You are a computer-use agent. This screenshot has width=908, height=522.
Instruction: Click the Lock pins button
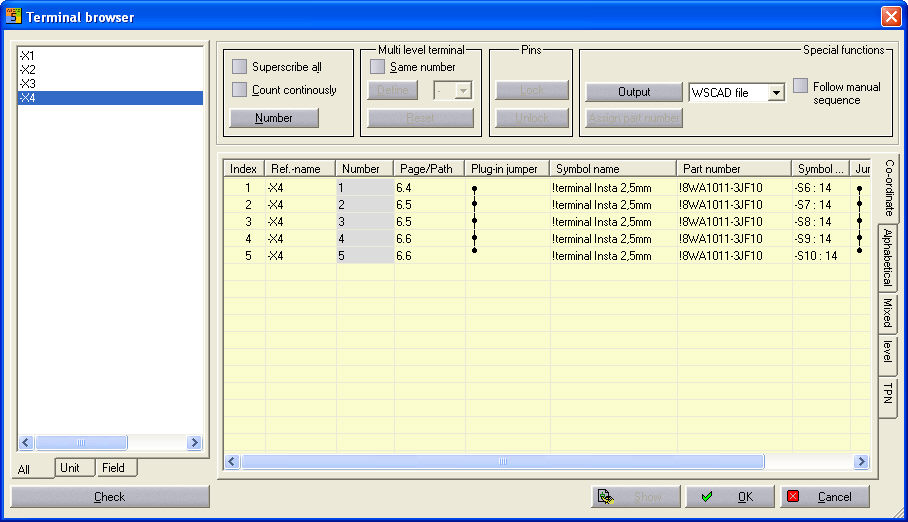point(532,90)
